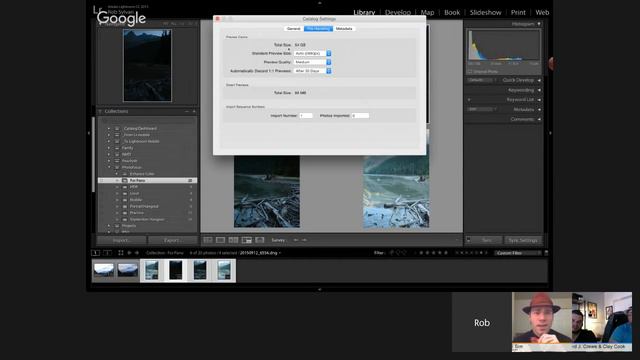
Task: Collapse the Histogram panel
Action: coord(539,24)
